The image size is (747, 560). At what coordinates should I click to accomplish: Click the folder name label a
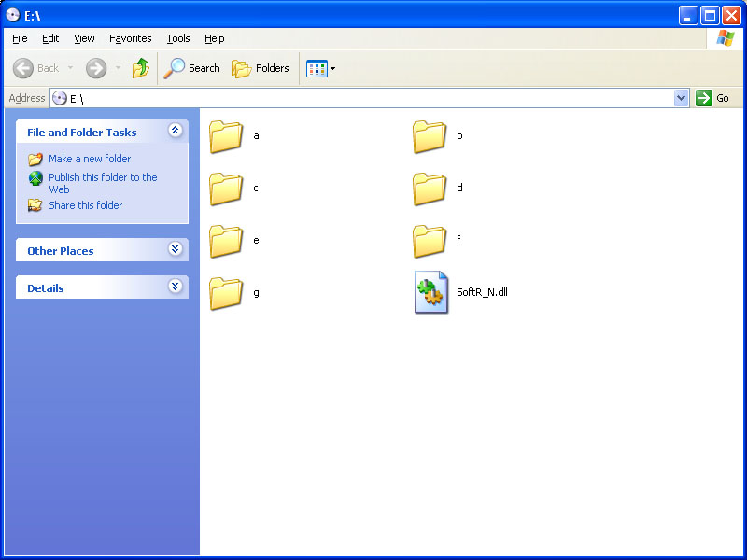(256, 135)
